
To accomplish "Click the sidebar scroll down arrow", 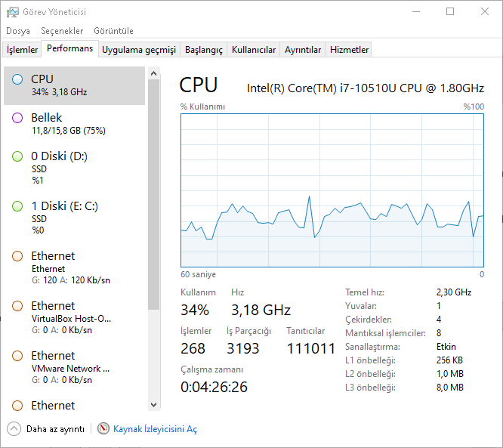I will click(x=153, y=404).
